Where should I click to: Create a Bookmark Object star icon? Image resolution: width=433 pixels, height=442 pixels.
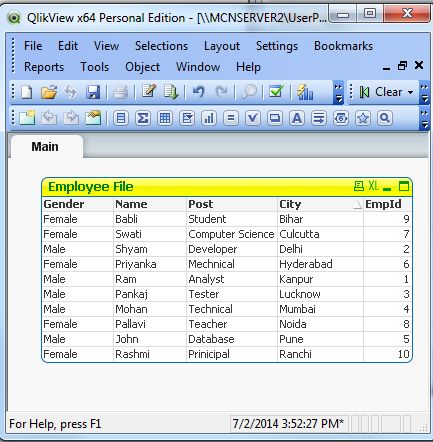[x=363, y=118]
